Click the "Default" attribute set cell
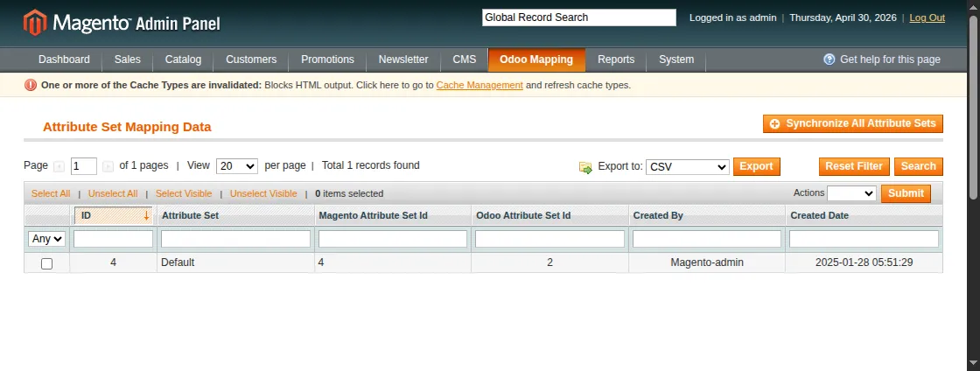980x371 pixels. [235, 263]
